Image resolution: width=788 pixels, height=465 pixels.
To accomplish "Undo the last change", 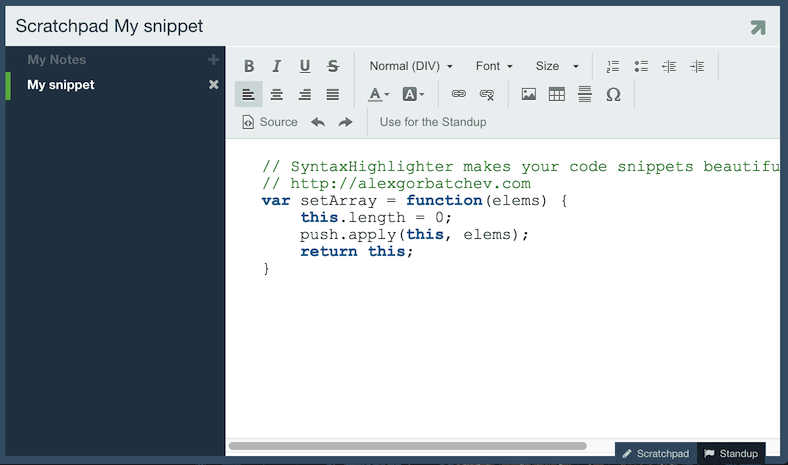I will tap(318, 122).
